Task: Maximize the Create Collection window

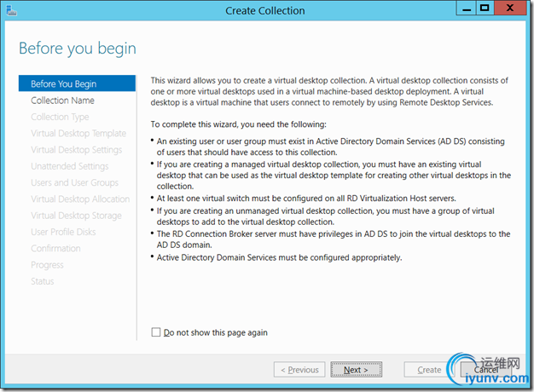Action: (485, 9)
